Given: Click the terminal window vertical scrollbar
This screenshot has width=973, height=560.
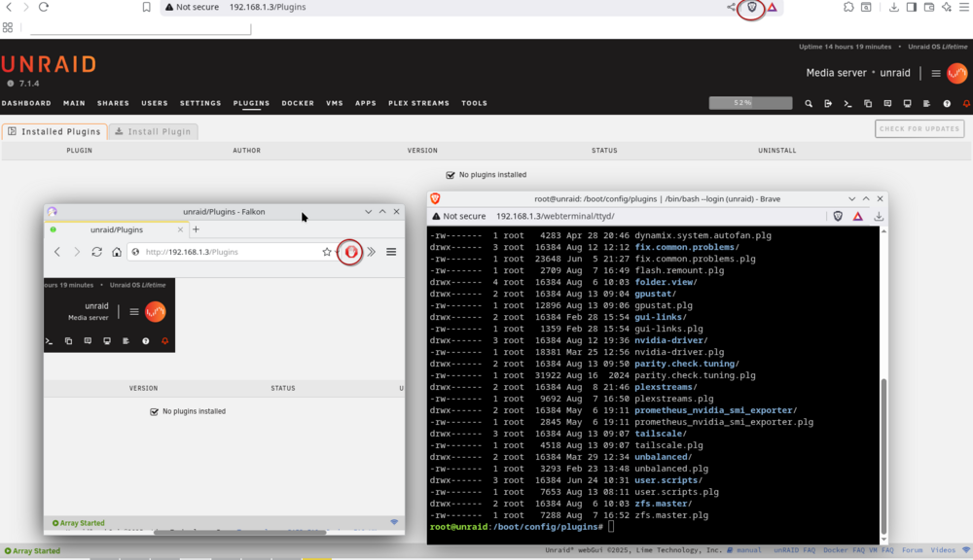Looking at the screenshot, I should [x=883, y=455].
